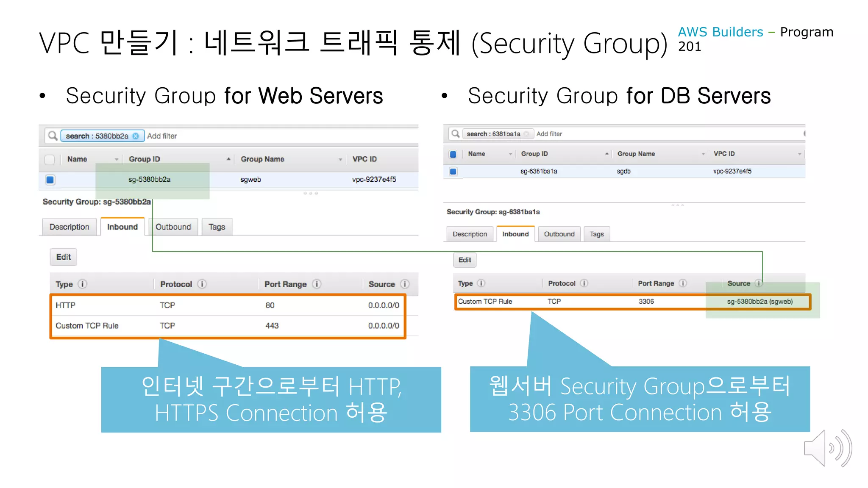Switch to Outbound tab for sg-5380bb2a
868x488 pixels.
pos(173,227)
